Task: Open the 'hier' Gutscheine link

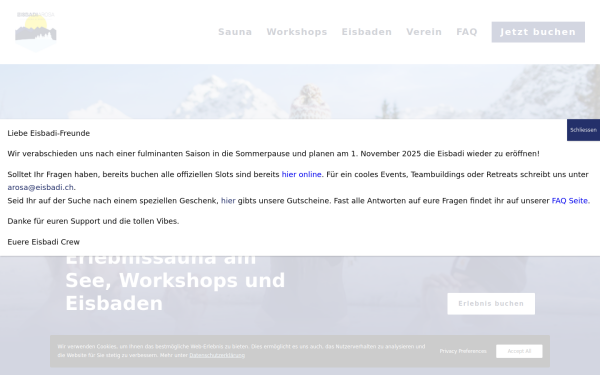Action: 228,201
